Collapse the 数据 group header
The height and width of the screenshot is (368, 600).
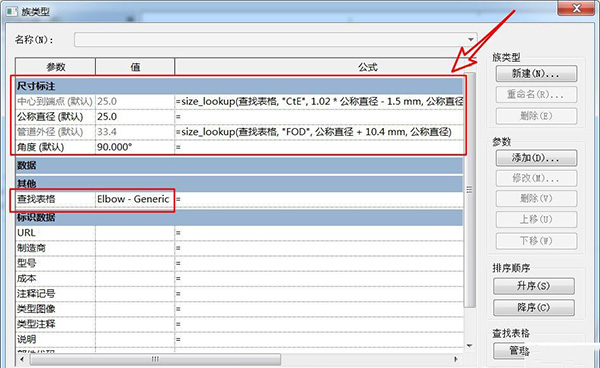239,166
